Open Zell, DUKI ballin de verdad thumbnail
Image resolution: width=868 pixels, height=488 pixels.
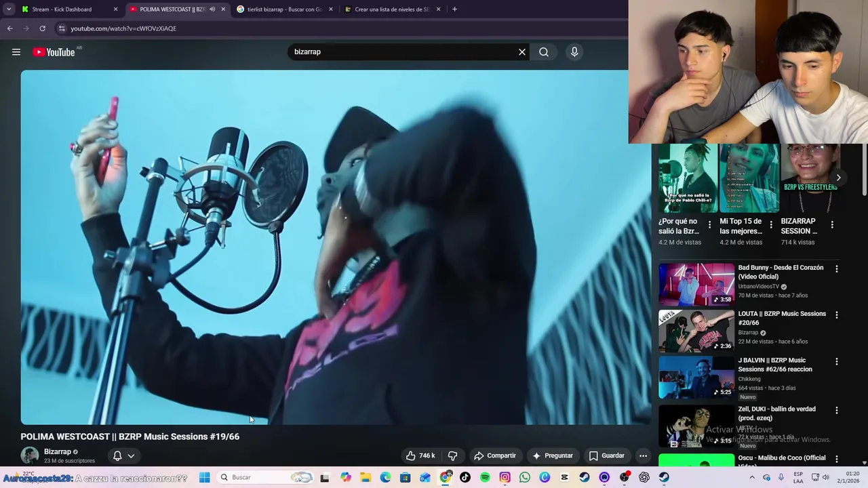pos(696,426)
